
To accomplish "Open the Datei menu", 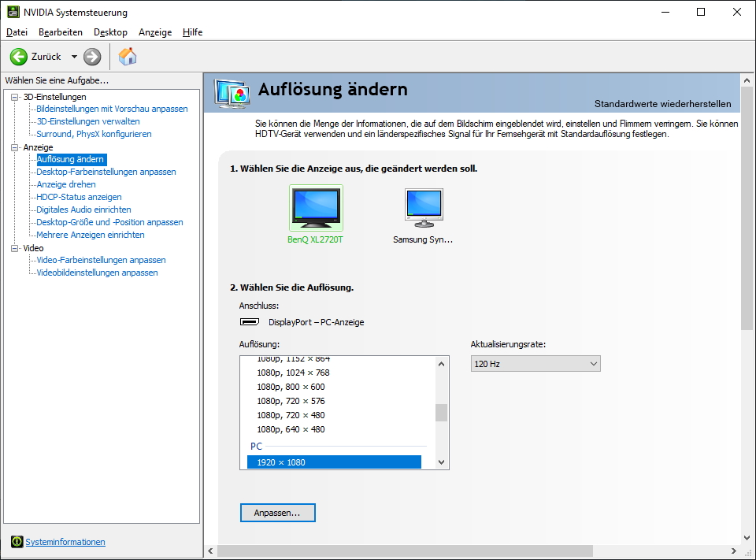I will point(17,32).
